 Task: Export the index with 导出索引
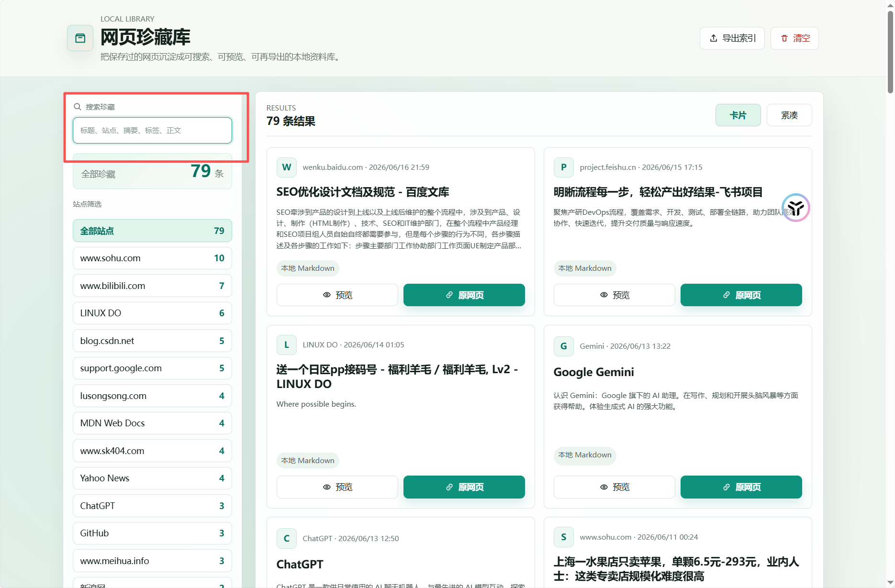(x=732, y=38)
